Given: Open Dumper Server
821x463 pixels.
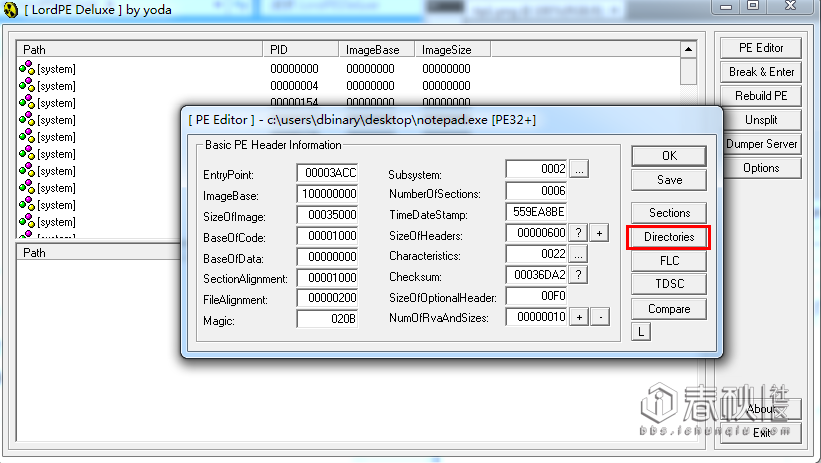Looking at the screenshot, I should [x=761, y=144].
